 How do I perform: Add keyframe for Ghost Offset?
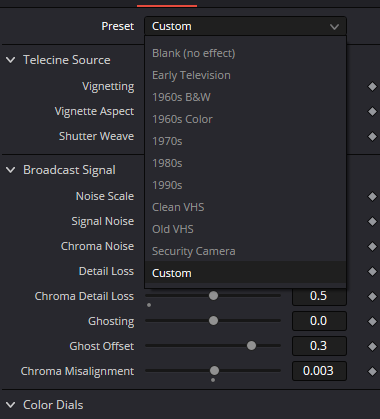pyautogui.click(x=372, y=346)
